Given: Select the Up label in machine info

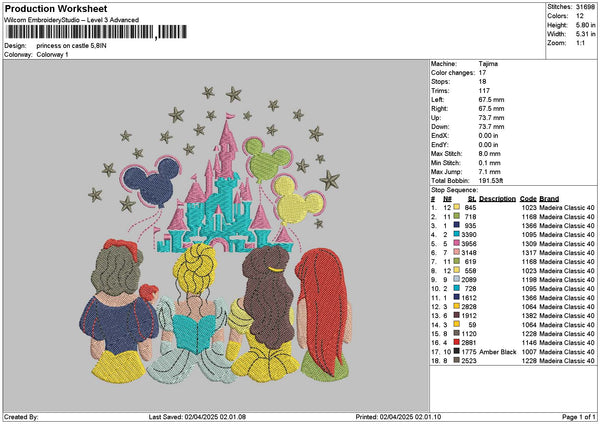Looking at the screenshot, I should (436, 118).
